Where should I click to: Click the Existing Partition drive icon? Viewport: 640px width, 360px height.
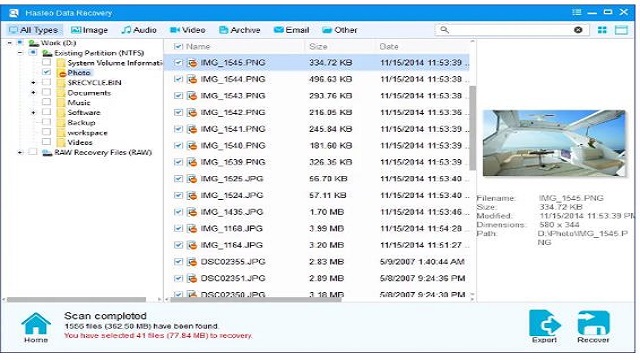coord(47,53)
